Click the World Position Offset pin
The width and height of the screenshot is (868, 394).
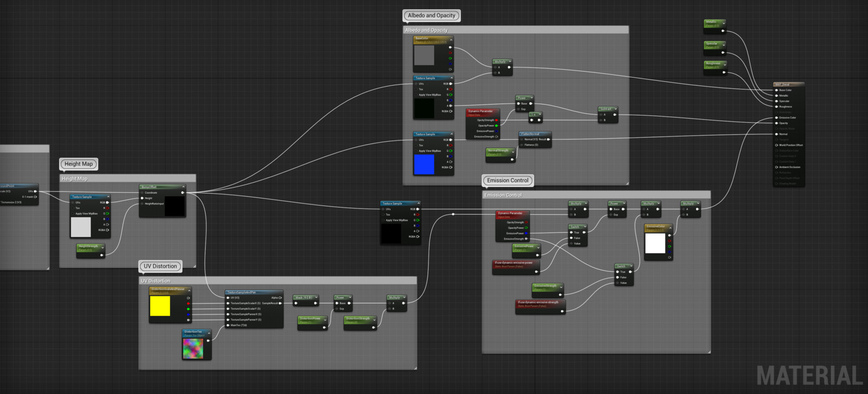pyautogui.click(x=776, y=145)
